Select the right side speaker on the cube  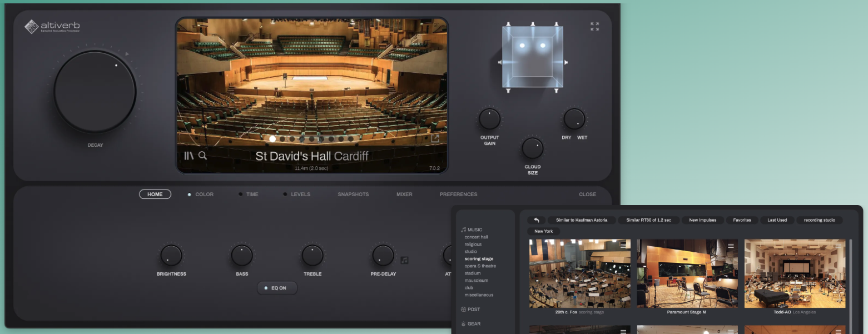pyautogui.click(x=566, y=62)
